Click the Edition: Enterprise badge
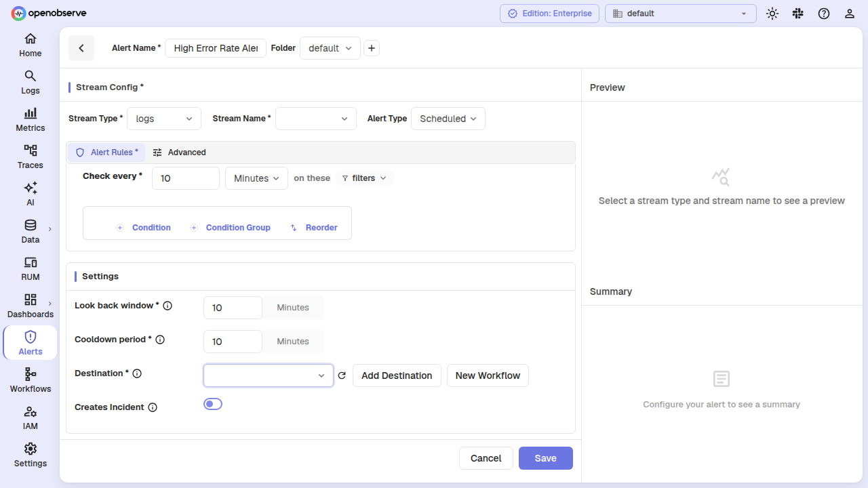The height and width of the screenshot is (488, 868). 550,14
